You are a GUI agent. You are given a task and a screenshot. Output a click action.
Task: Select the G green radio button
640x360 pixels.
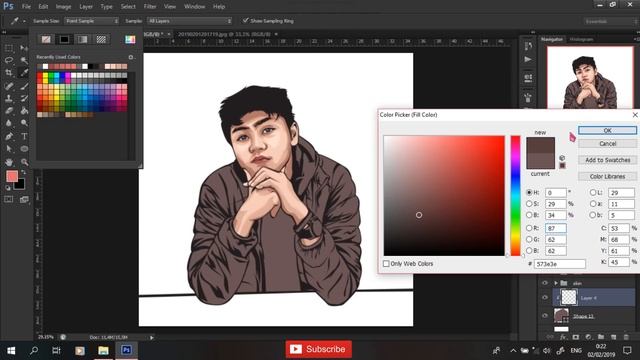(529, 239)
